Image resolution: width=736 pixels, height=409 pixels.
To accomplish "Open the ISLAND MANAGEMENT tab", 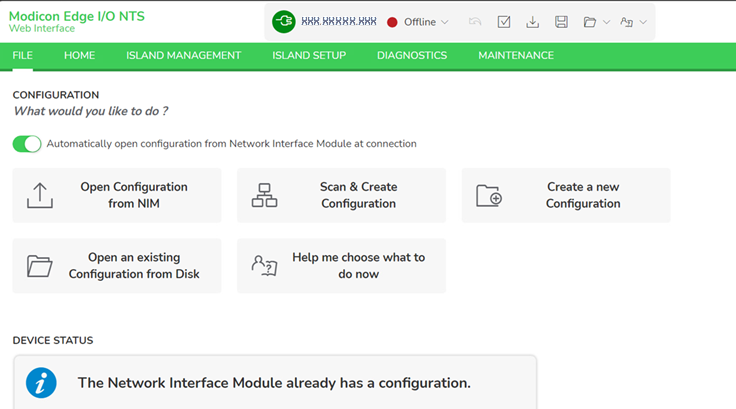I will 184,55.
